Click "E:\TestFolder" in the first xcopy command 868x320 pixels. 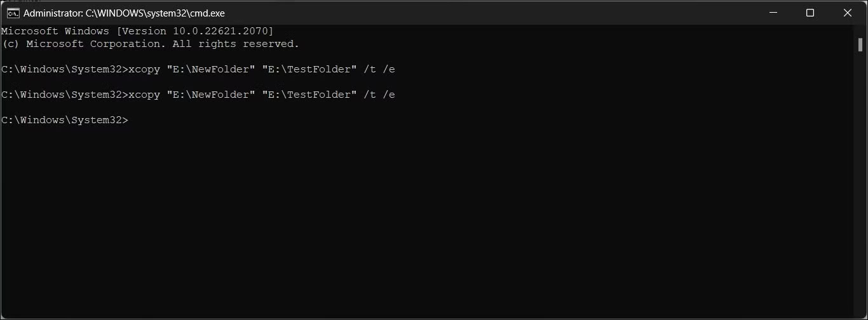309,69
